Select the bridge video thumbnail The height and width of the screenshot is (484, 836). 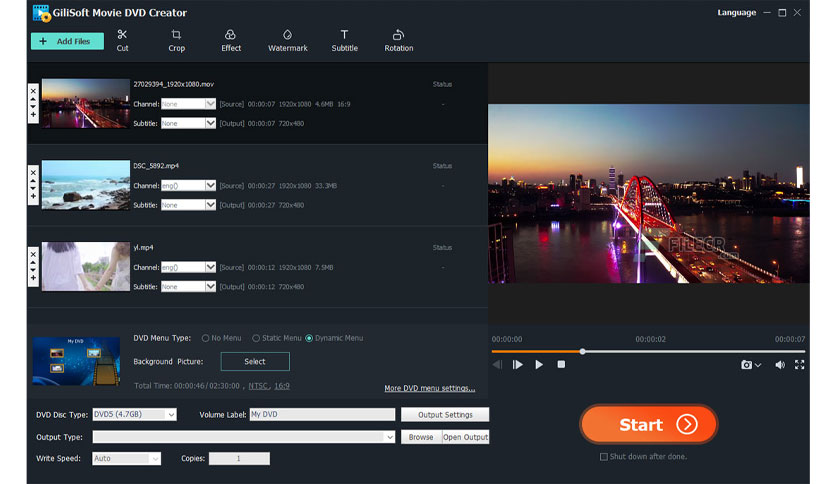(85, 103)
